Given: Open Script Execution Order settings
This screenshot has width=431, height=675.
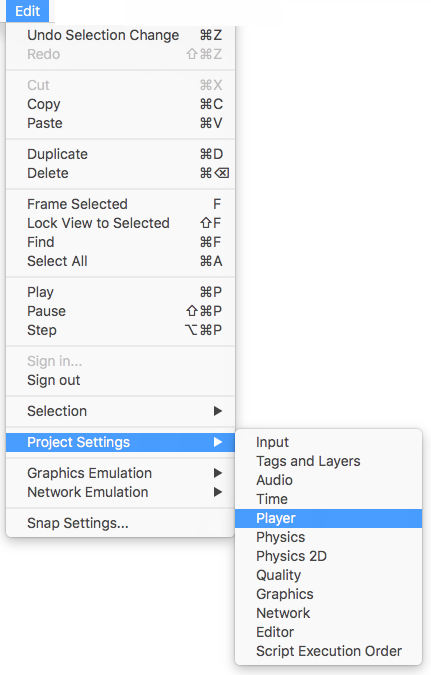Looking at the screenshot, I should tap(329, 651).
